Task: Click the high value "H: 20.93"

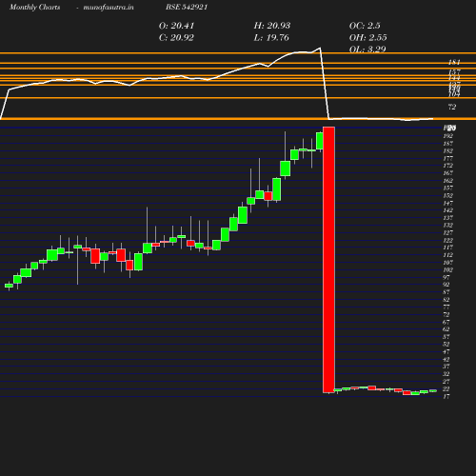Action: [272, 26]
